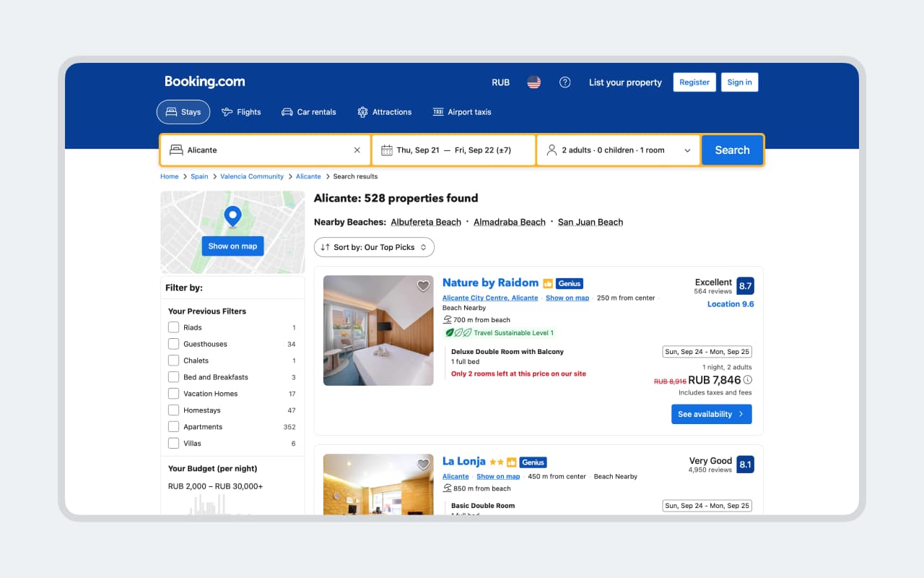
Task: Click the 8.1 review score badge
Action: [x=745, y=464]
